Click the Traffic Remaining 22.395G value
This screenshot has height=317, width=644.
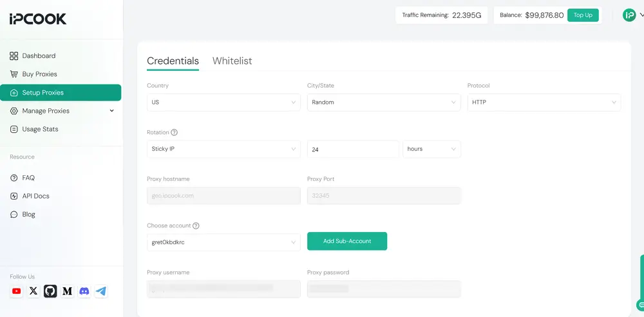click(467, 15)
